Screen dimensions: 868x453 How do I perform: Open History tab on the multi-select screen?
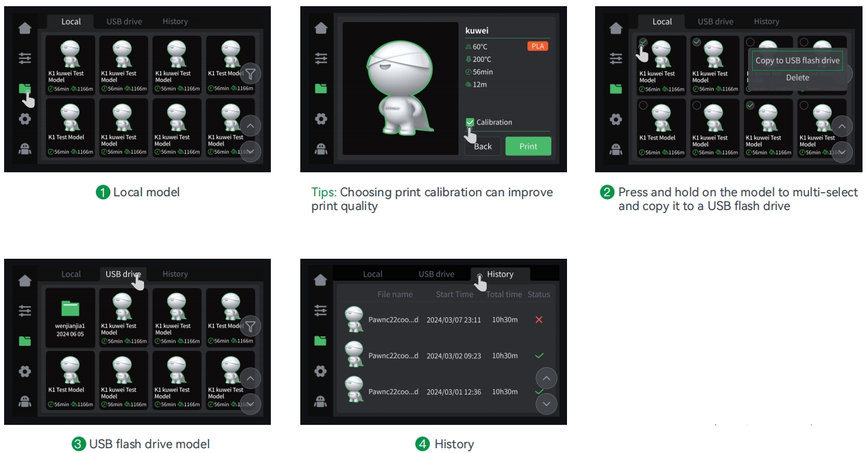click(767, 21)
